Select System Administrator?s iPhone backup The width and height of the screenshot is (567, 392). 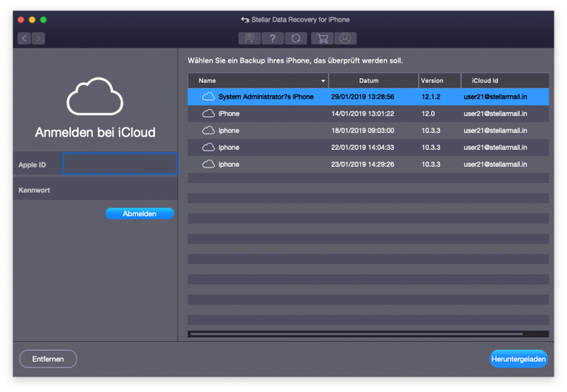tap(368, 97)
